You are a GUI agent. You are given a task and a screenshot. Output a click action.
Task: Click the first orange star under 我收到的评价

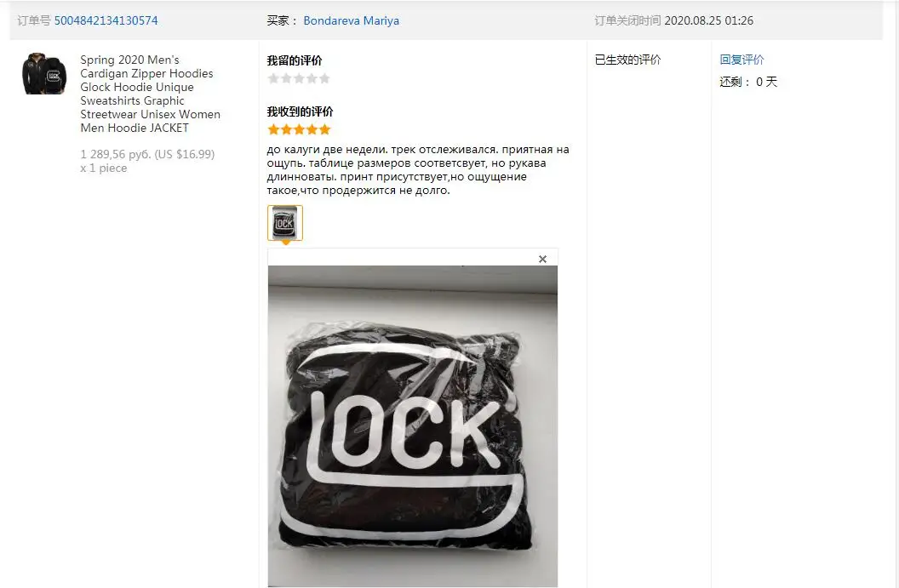click(273, 129)
